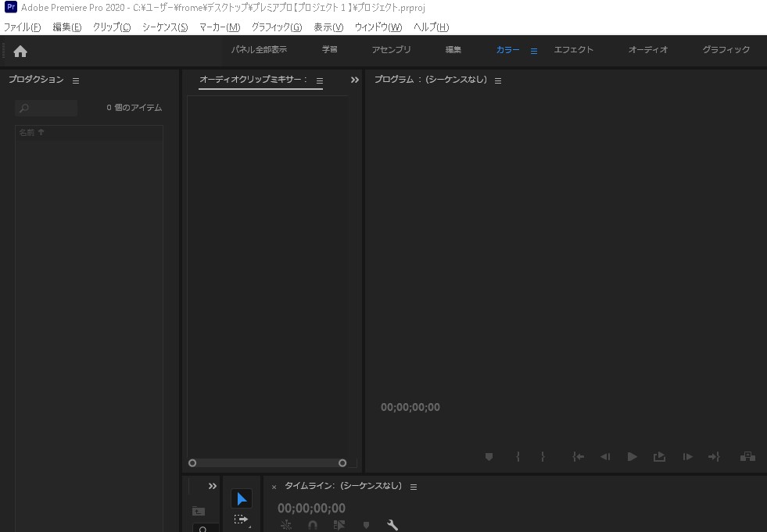Image resolution: width=767 pixels, height=532 pixels.
Task: Open the プロダクション panel menu
Action: pyautogui.click(x=76, y=80)
